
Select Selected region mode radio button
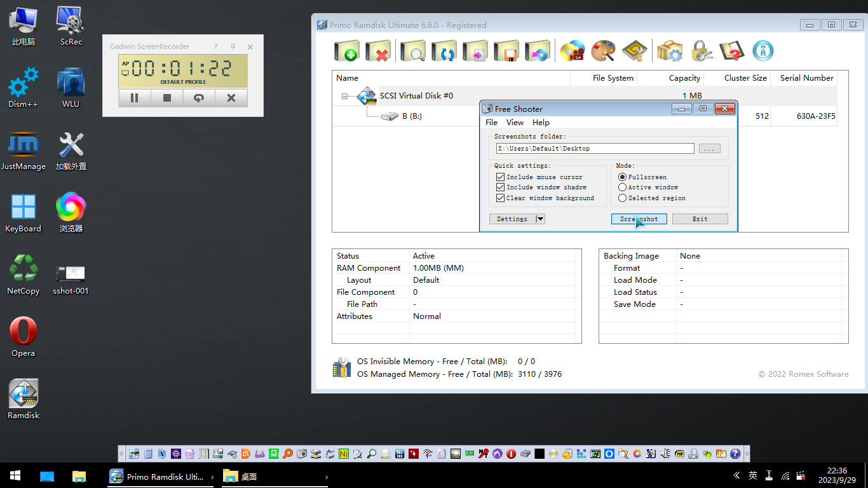[622, 198]
